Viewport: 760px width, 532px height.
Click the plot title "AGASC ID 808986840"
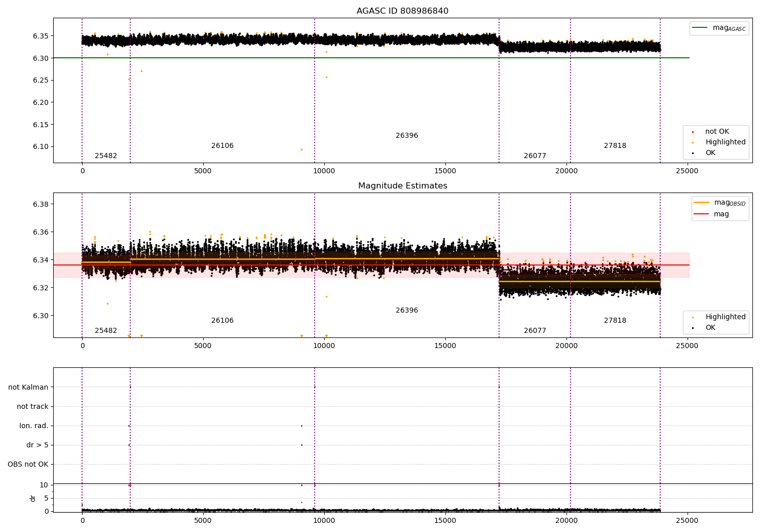(402, 11)
